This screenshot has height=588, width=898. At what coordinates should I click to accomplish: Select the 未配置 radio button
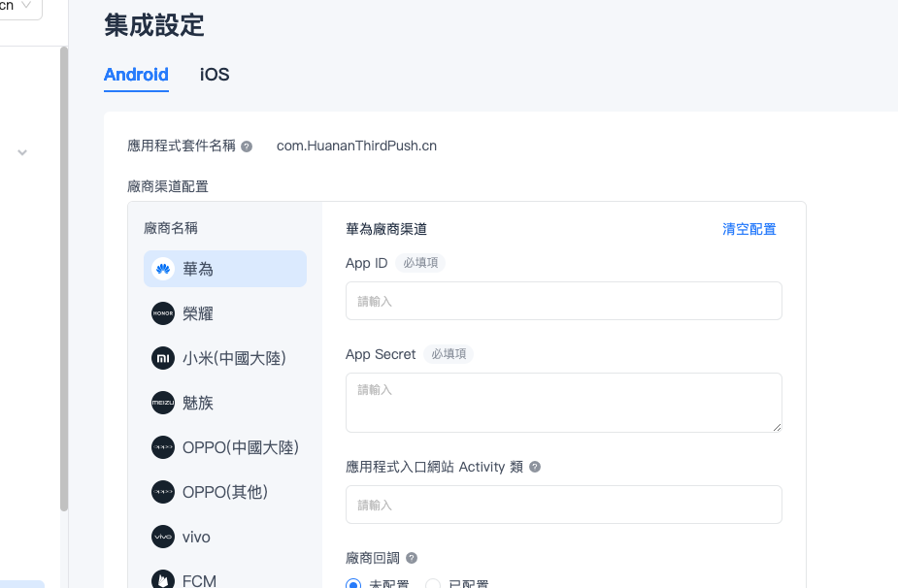(x=353, y=584)
